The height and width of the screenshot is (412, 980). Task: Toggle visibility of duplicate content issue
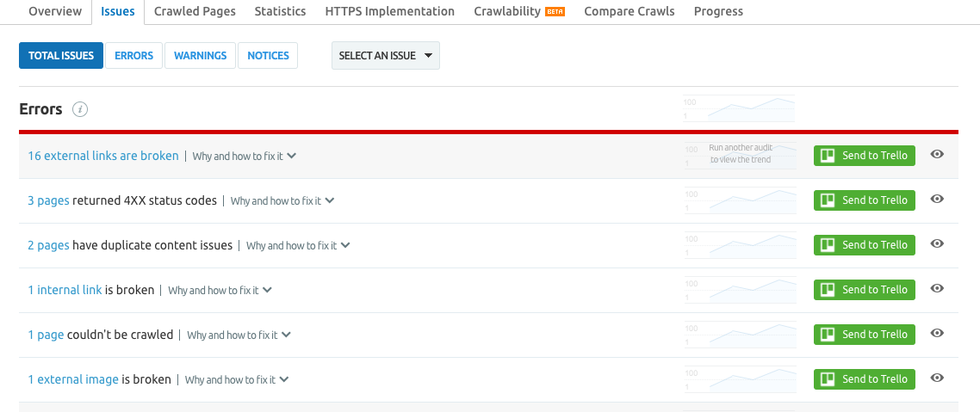coord(938,244)
